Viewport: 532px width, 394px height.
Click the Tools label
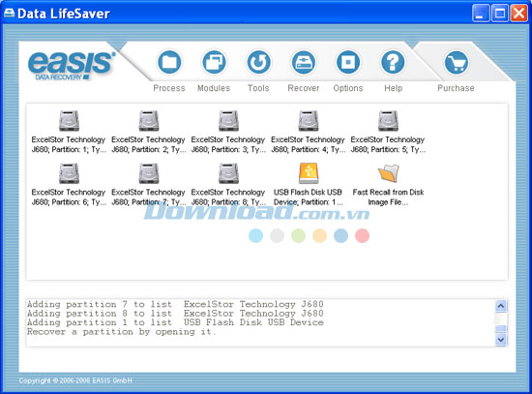tap(258, 88)
